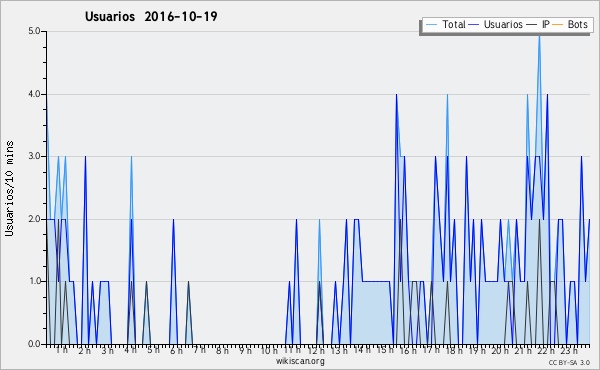Screen dimensions: 600x370
Task: Click the wikiscan.org label below chart
Action: [300, 361]
